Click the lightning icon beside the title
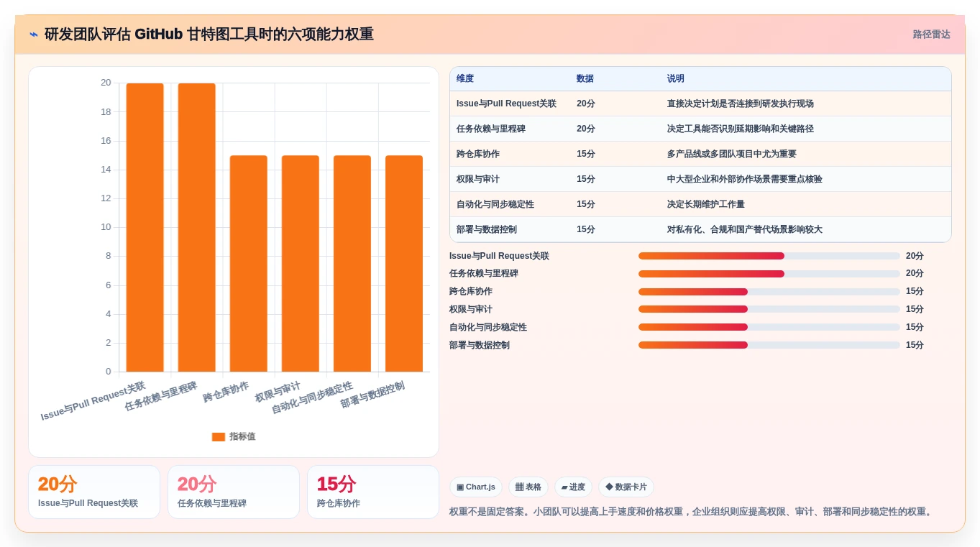The height and width of the screenshot is (547, 980). pyautogui.click(x=34, y=35)
